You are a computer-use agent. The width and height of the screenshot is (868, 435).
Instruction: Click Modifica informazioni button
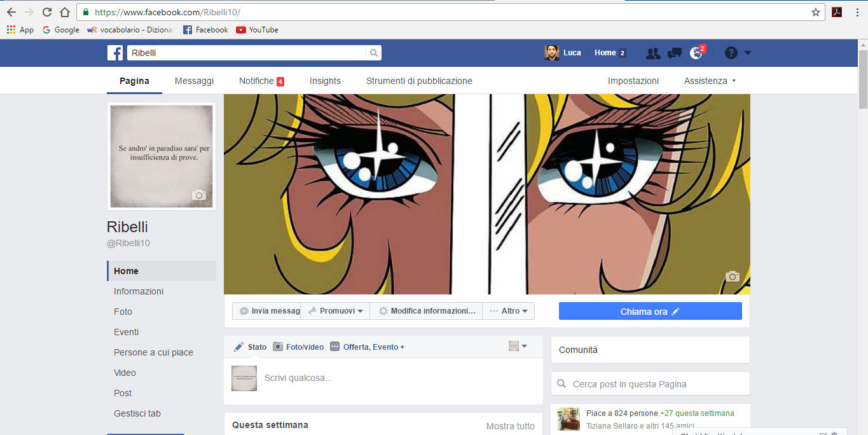point(426,311)
